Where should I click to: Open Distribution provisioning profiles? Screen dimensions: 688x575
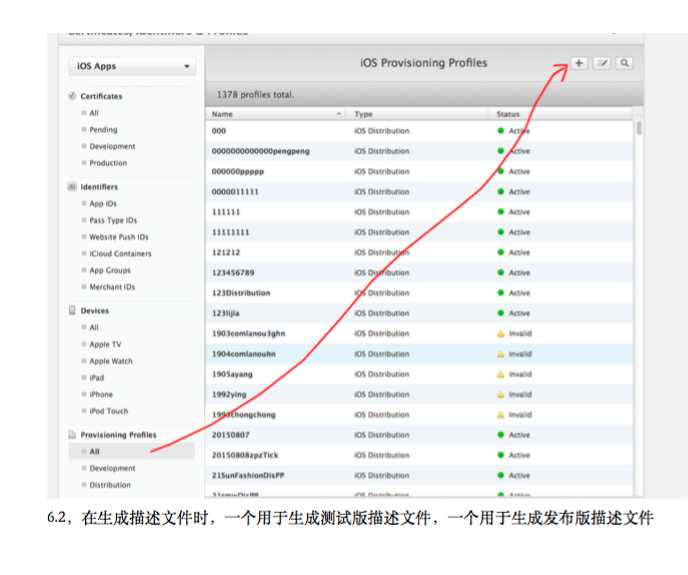click(110, 485)
